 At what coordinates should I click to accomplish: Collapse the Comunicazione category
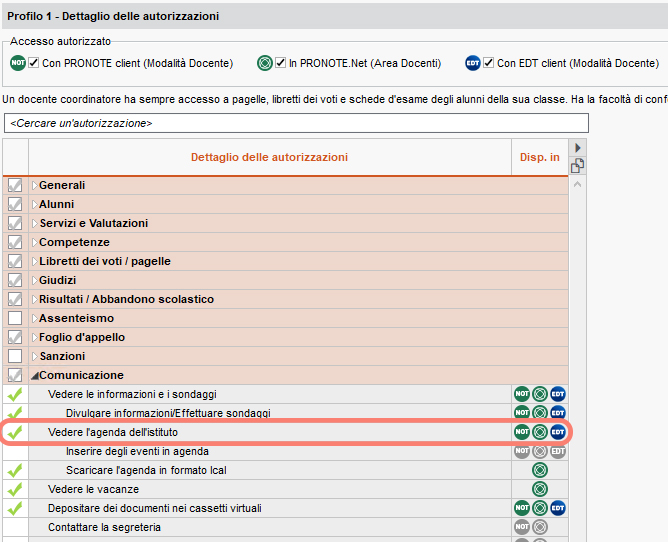click(x=35, y=376)
